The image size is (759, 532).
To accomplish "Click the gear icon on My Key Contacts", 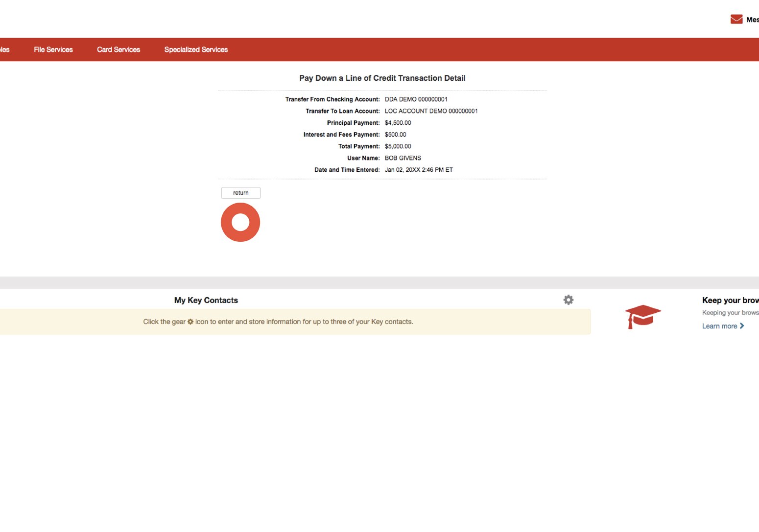I will 568,300.
